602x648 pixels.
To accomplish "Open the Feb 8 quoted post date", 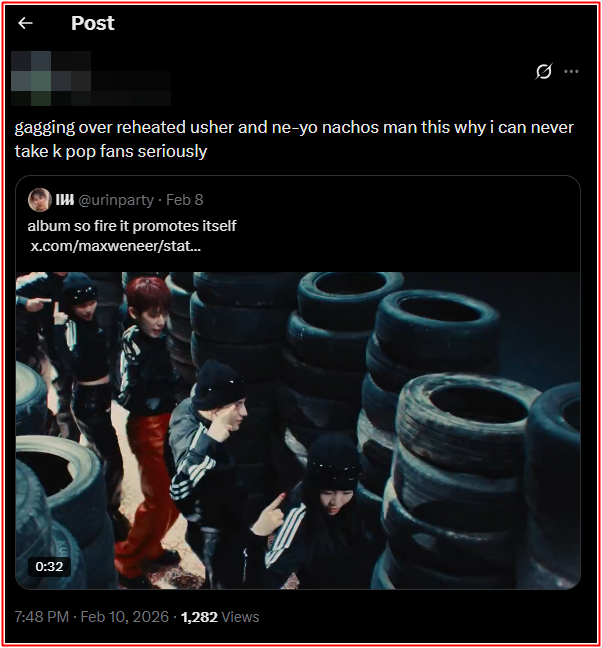I will (x=185, y=200).
